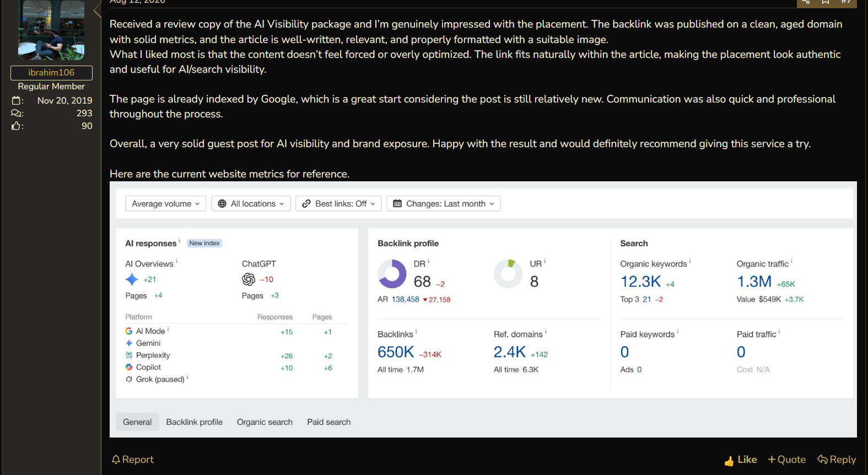Open the Paid search tab
This screenshot has width=868, height=475.
(329, 422)
